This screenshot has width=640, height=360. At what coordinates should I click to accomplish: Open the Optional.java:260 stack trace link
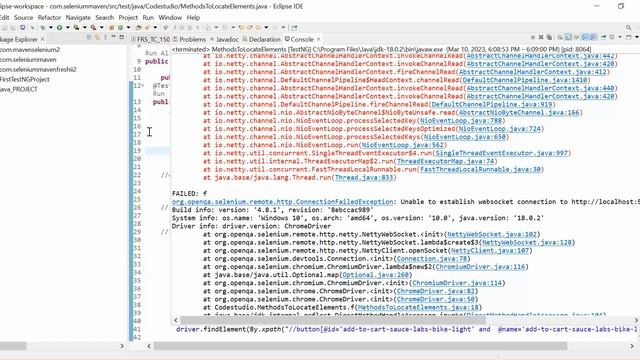[x=375, y=275]
